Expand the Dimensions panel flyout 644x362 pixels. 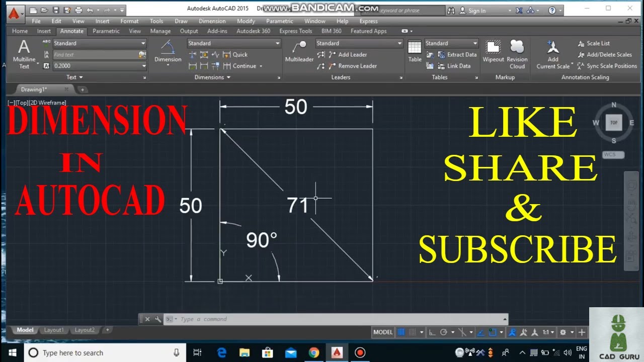tap(212, 77)
